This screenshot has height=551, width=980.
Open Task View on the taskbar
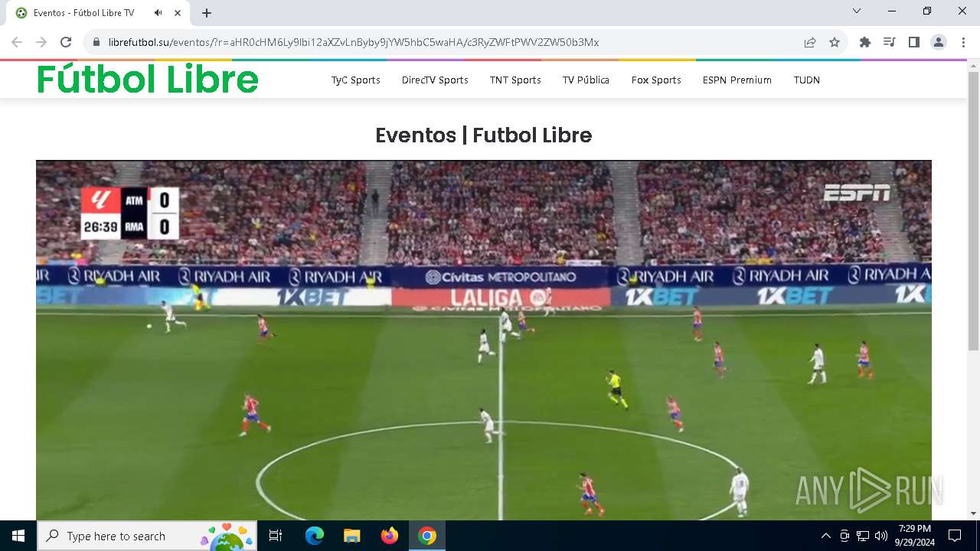coord(276,536)
